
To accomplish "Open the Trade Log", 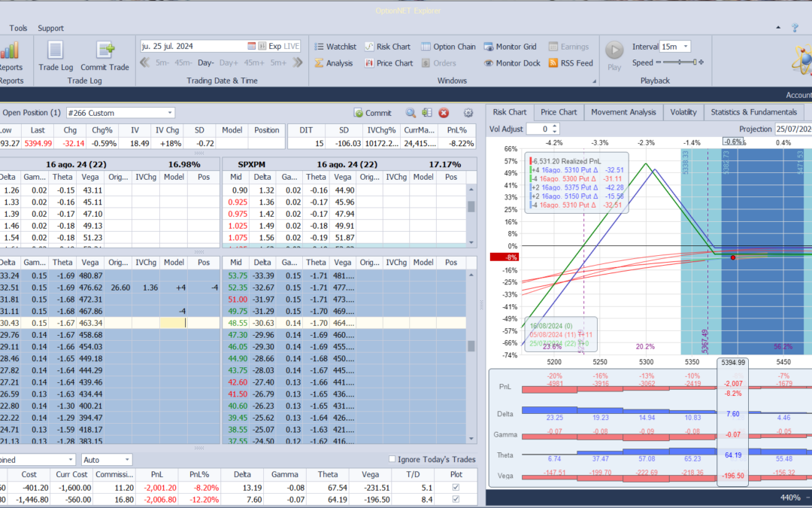I will 56,56.
